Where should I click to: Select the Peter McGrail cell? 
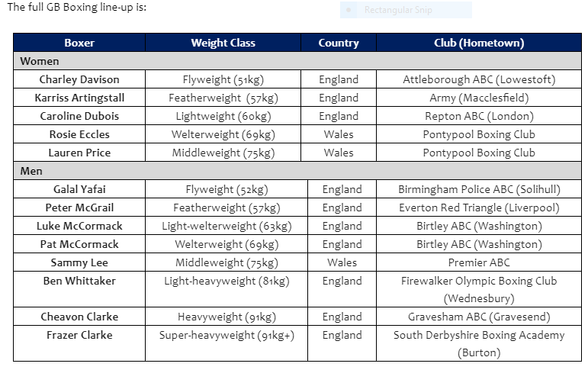[79, 208]
